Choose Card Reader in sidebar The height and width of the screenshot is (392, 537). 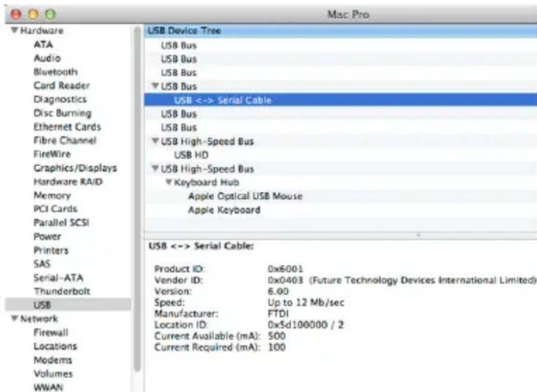pos(62,86)
